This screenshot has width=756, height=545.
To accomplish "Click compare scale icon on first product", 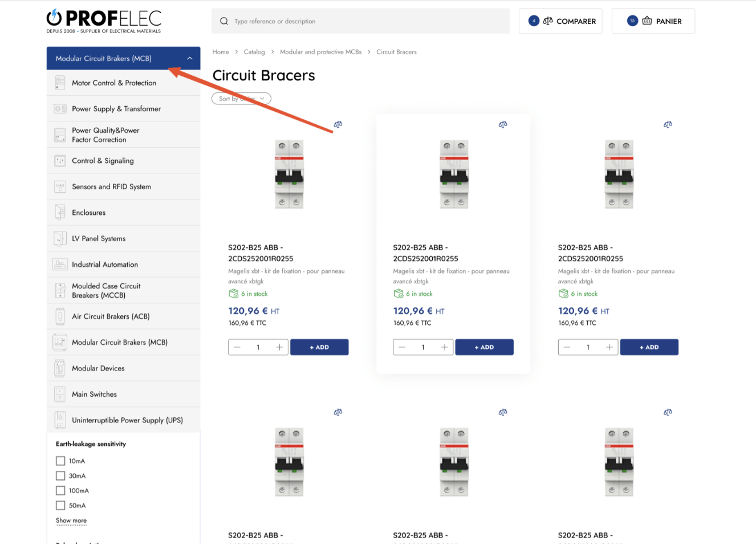I will click(x=338, y=124).
